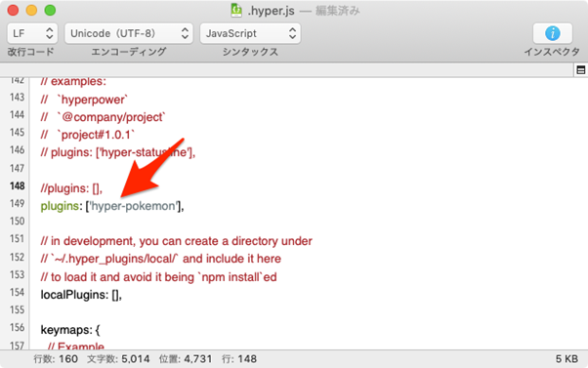Click the keymaps: { line

click(x=70, y=330)
